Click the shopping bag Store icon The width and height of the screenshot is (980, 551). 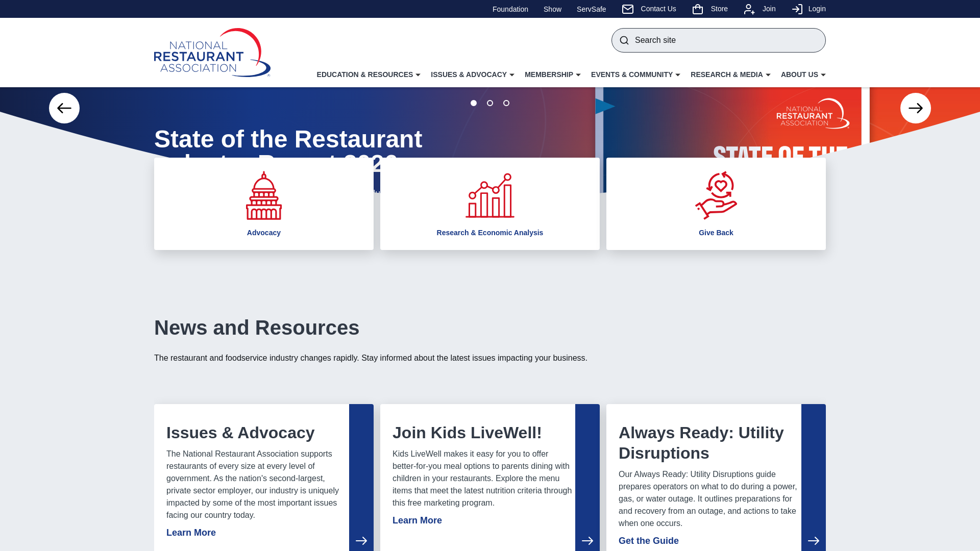coord(698,9)
